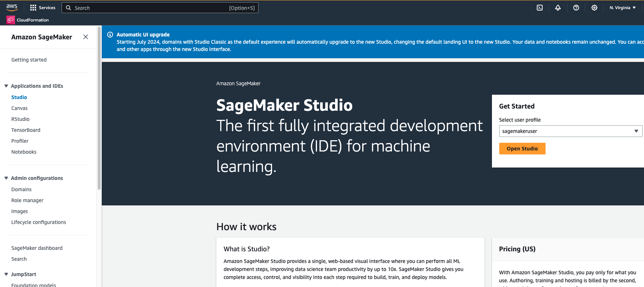This screenshot has height=287, width=644.
Task: Collapse the Applications and IDEs section
Action: [6, 86]
